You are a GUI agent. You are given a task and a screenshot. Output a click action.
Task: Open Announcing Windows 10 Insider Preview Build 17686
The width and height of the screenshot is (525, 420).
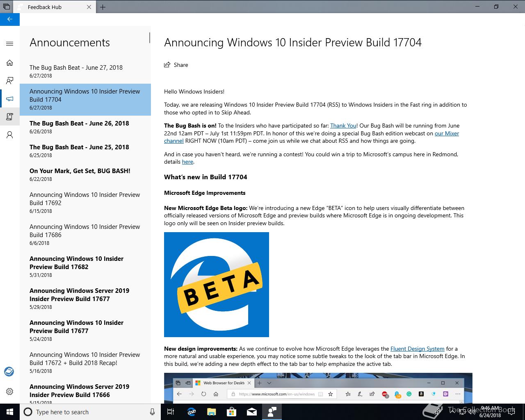tap(85, 235)
